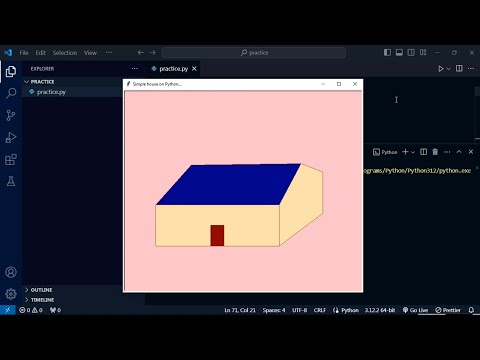The width and height of the screenshot is (480, 360).
Task: Go to line via Ln 71, Col 21
Action: click(240, 310)
